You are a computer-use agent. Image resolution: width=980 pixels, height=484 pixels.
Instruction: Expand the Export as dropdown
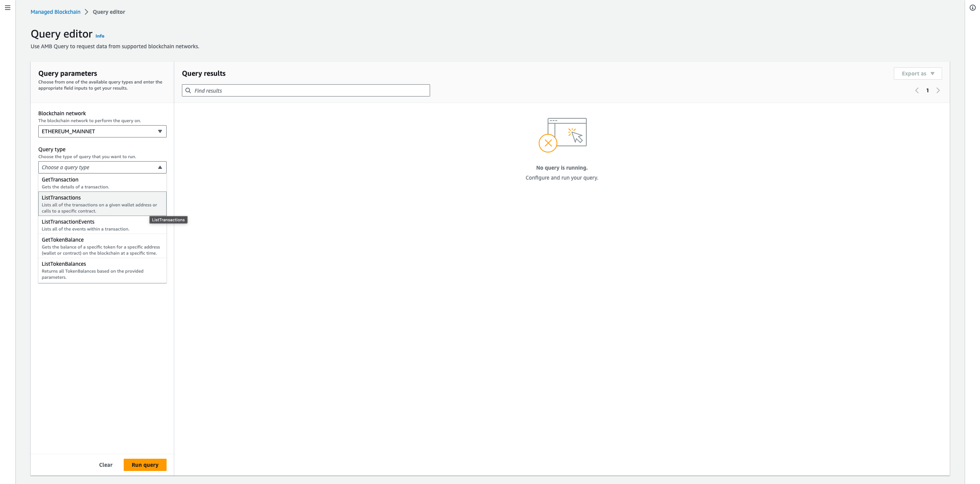(918, 74)
